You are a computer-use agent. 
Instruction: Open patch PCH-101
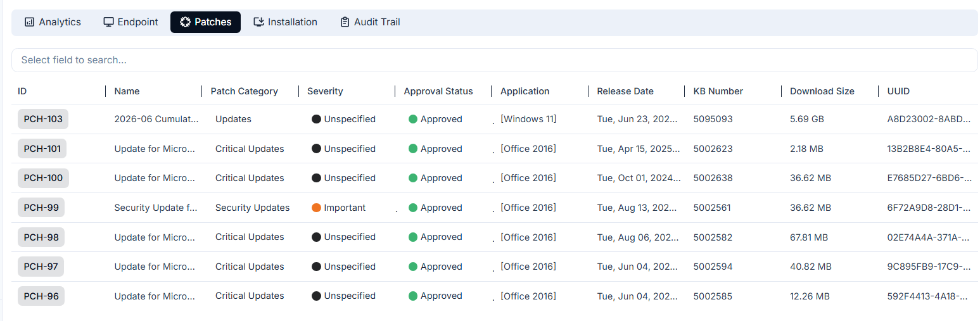(42, 149)
